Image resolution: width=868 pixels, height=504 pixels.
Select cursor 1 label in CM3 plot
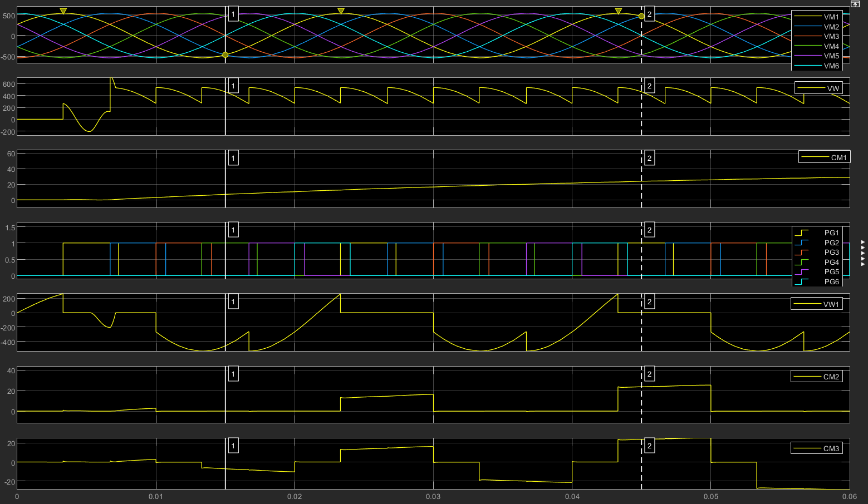(233, 446)
